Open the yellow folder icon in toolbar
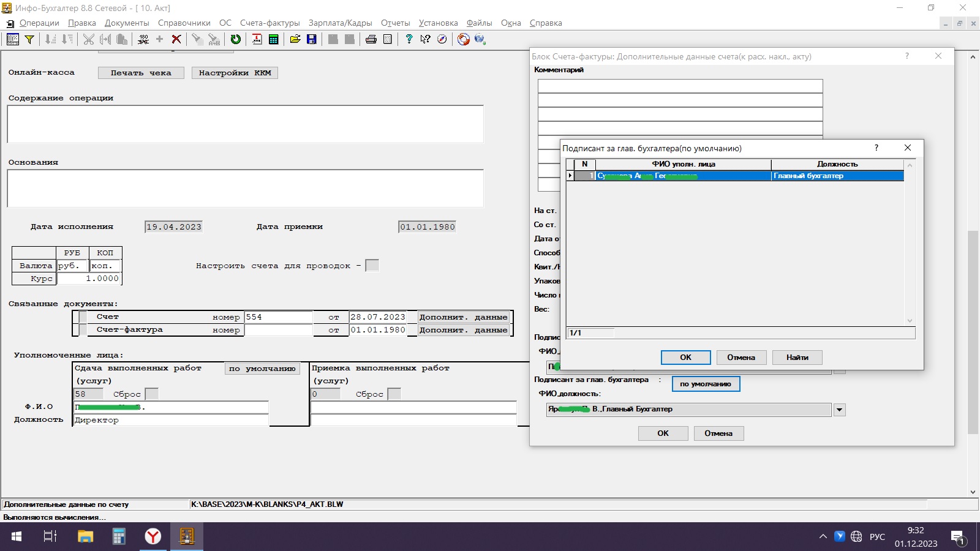The width and height of the screenshot is (980, 551). [295, 39]
